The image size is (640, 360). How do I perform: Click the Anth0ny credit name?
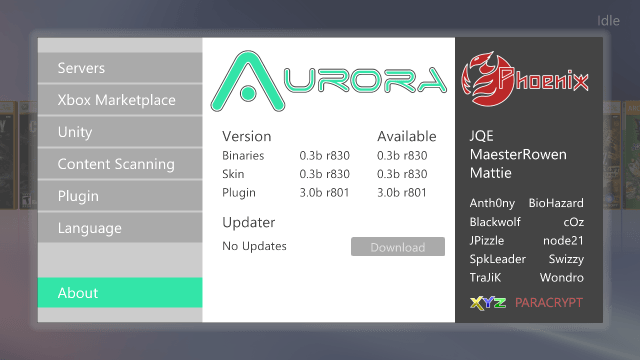(x=492, y=203)
